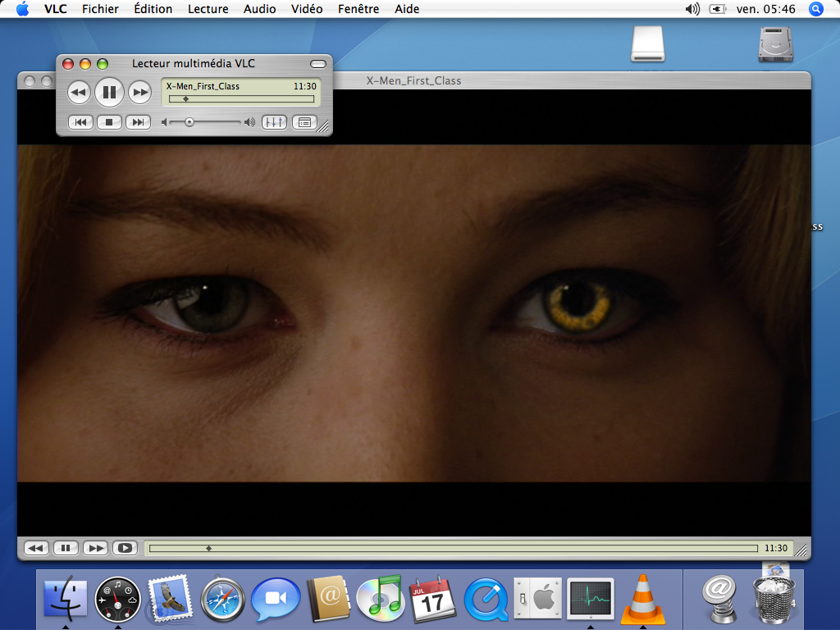Screen dimensions: 840x630
Task: Launch iTunes from the Dock
Action: 381,598
